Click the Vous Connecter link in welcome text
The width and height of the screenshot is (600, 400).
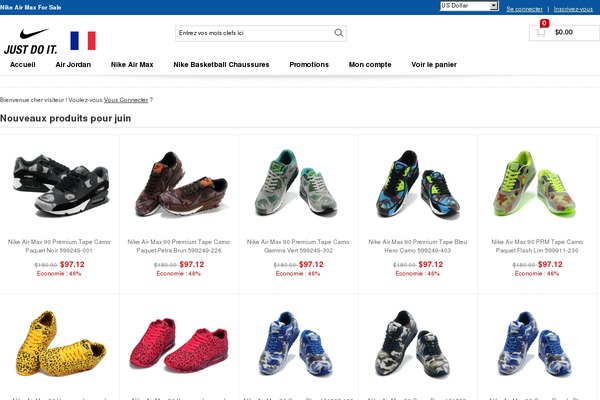click(x=126, y=100)
